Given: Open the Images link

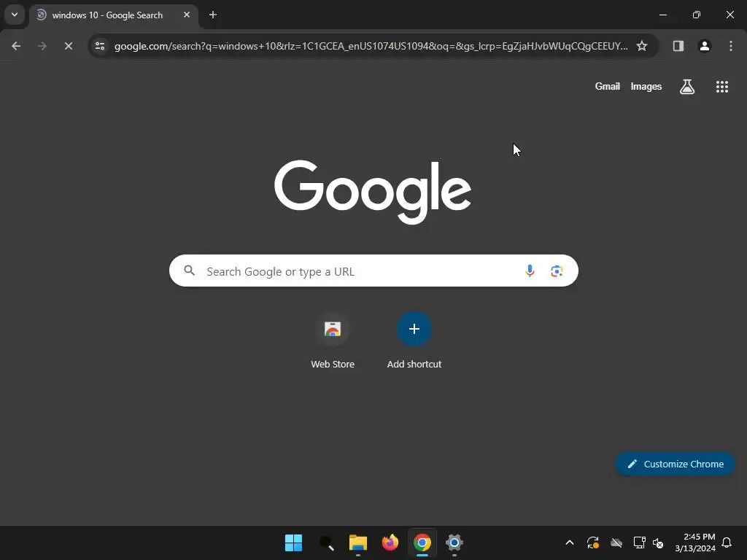Looking at the screenshot, I should pos(646,87).
